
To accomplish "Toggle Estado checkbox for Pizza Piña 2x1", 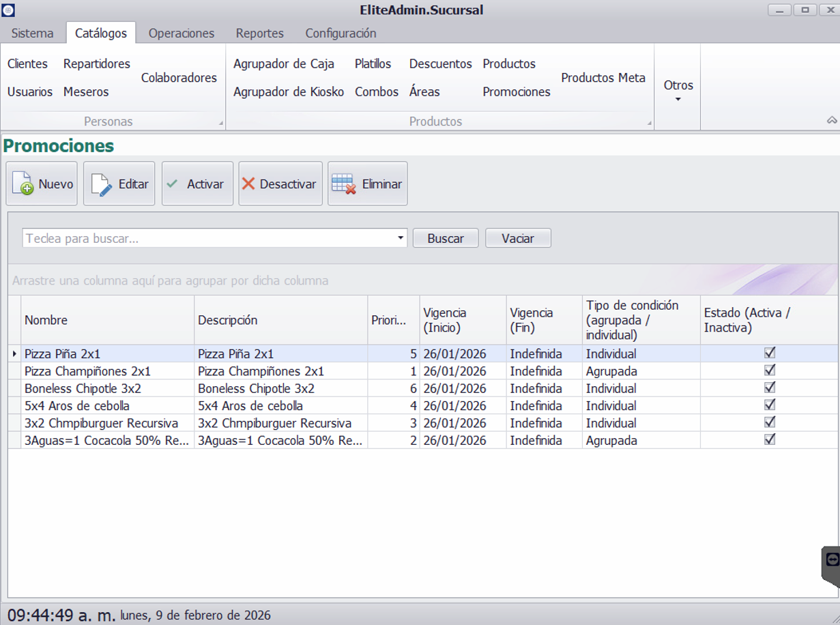I will click(770, 353).
